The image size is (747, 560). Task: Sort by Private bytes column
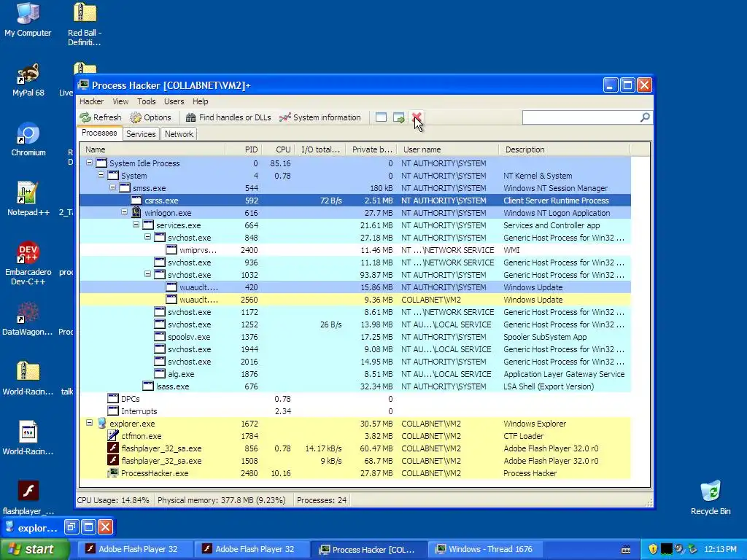(371, 149)
